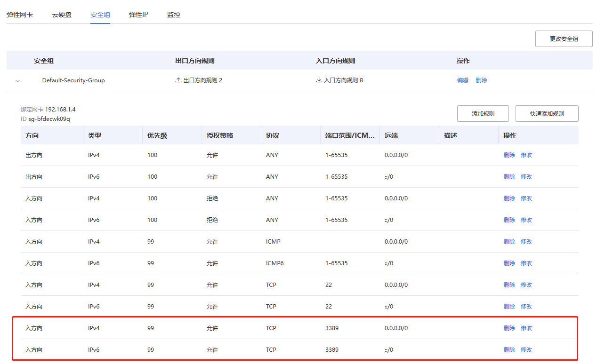The width and height of the screenshot is (597, 364).
Task: Click the 快速添加规则 button
Action: (547, 114)
